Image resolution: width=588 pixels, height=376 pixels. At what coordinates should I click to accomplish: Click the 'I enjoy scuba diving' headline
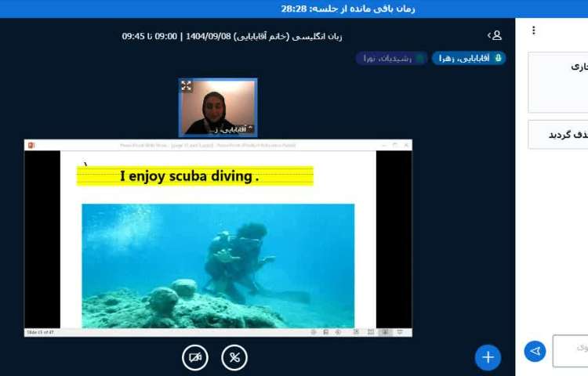(x=190, y=176)
